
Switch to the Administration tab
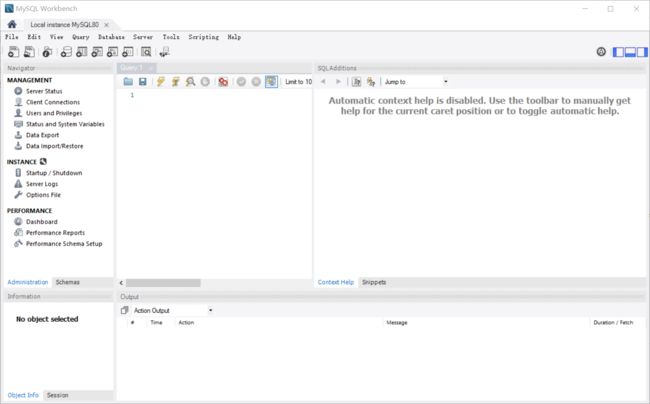(x=28, y=282)
